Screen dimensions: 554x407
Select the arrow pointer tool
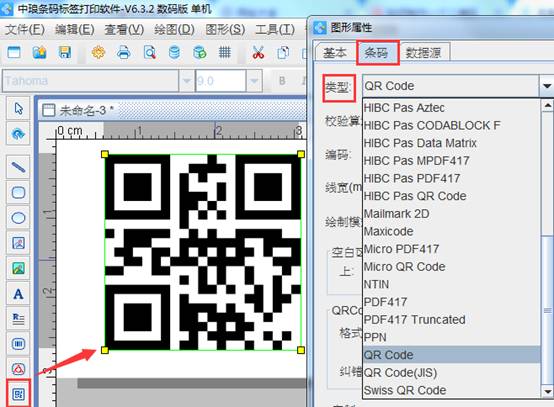(18, 109)
